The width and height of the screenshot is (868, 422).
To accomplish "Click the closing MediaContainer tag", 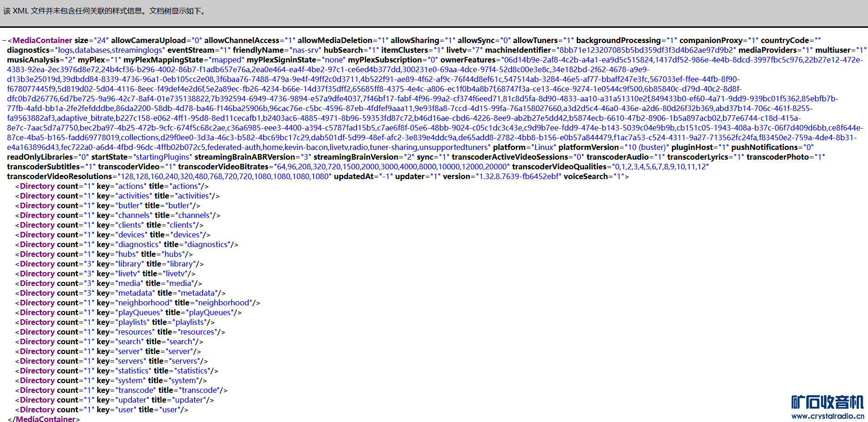I will [x=43, y=419].
